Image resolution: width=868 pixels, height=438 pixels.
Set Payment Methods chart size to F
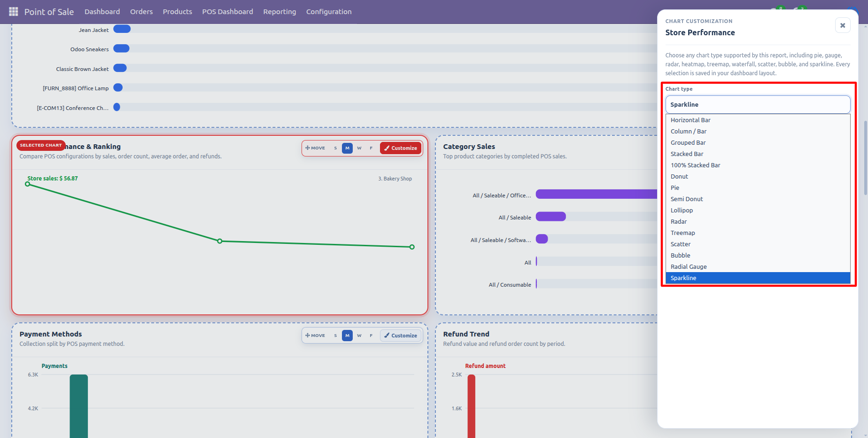(371, 336)
